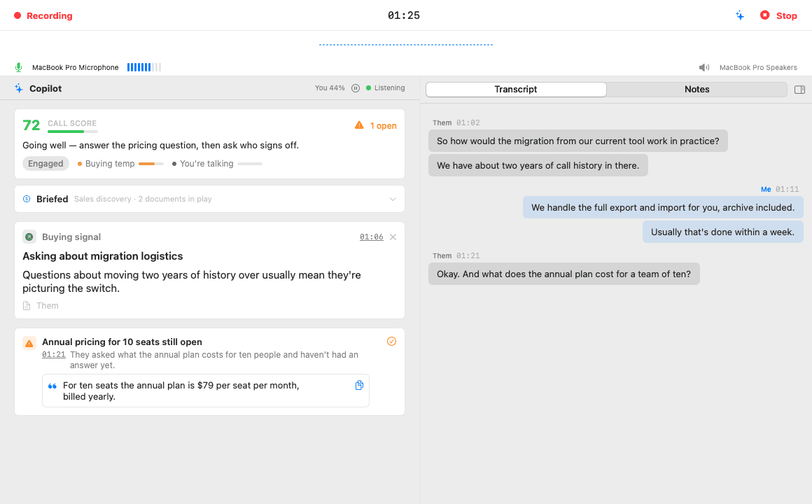Click the document icon beside Them source
This screenshot has height=504, width=812.
[x=27, y=306]
